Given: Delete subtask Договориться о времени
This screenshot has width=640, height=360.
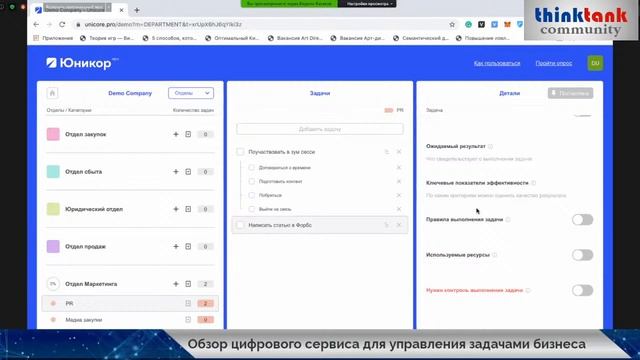Looking at the screenshot, I should 399,168.
